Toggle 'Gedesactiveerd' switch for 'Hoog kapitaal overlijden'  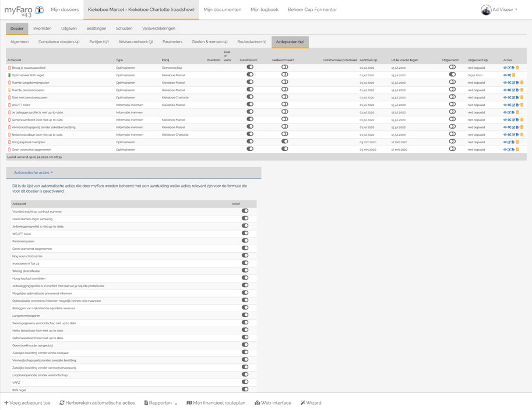[284, 142]
